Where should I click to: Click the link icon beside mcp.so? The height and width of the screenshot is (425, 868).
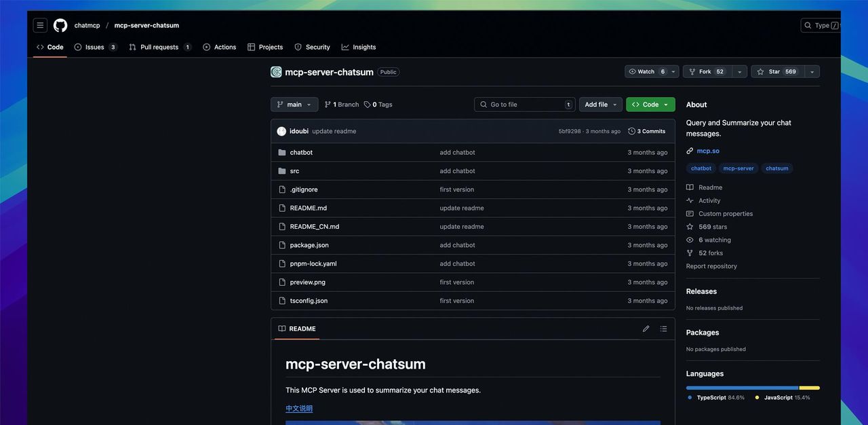click(690, 151)
